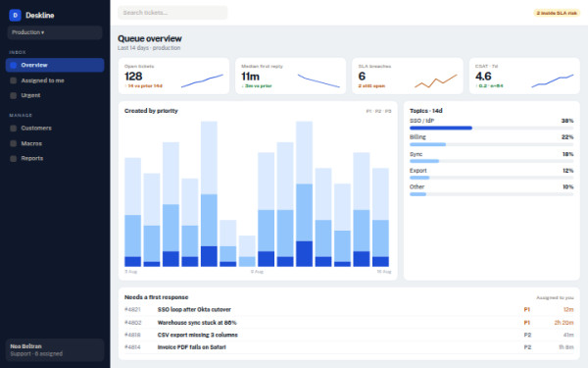Click the 18% value for Sync
The width and height of the screenshot is (588, 368).
click(567, 154)
